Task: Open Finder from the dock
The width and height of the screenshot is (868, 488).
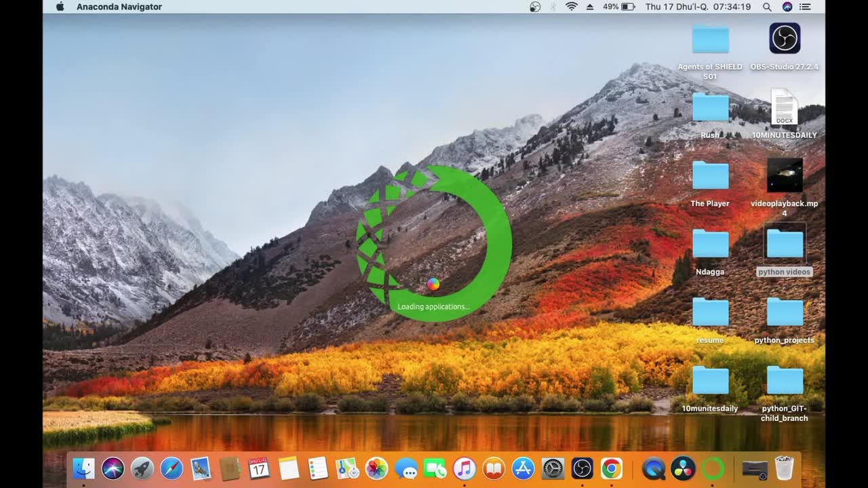Action: (x=84, y=468)
